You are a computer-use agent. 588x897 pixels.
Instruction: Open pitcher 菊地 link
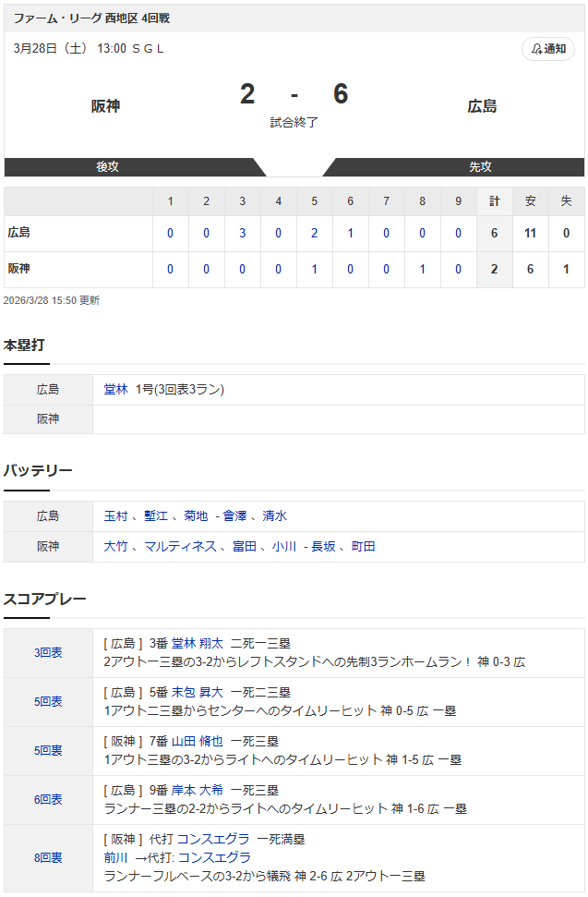pos(196,516)
